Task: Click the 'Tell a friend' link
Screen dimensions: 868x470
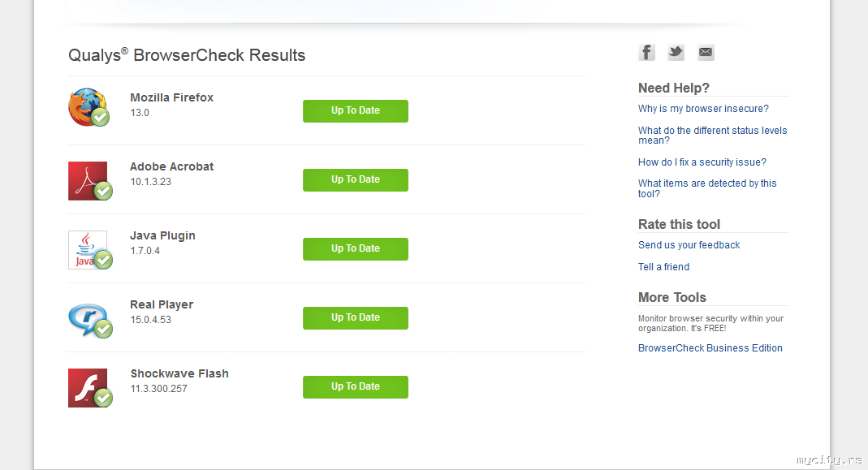Action: (663, 267)
